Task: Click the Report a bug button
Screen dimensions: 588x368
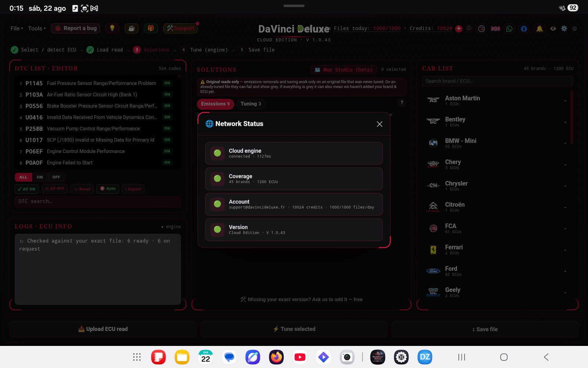Action: click(x=76, y=28)
